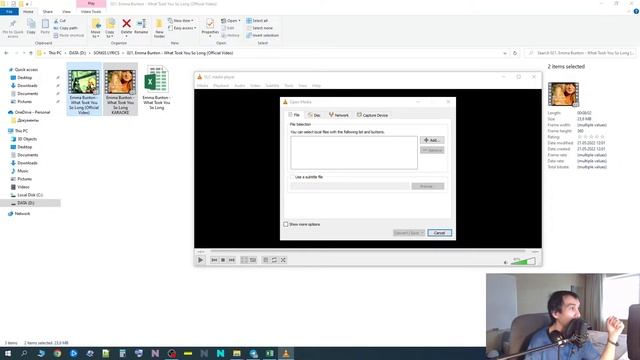Click the Explorer search box
640x360 pixels.
click(580, 53)
